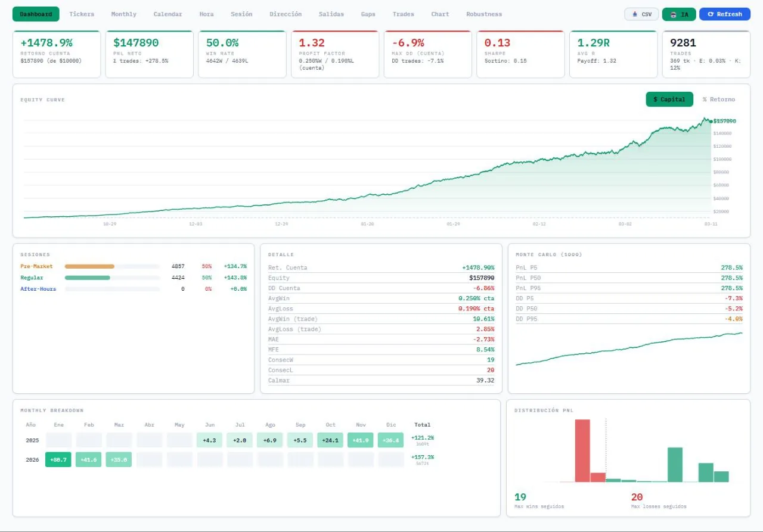Click the Retorno Cuenta +1478.9% card
Viewport: 763px width, 532px height.
pos(57,54)
